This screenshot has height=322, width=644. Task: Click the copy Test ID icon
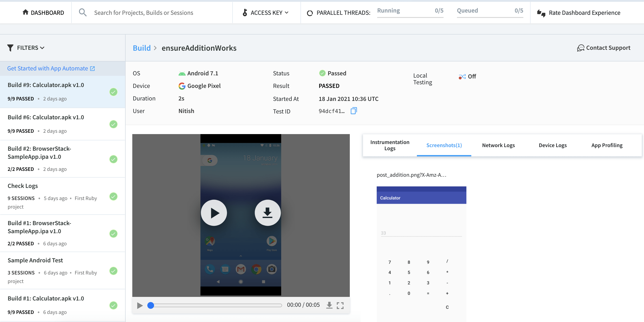tap(353, 111)
